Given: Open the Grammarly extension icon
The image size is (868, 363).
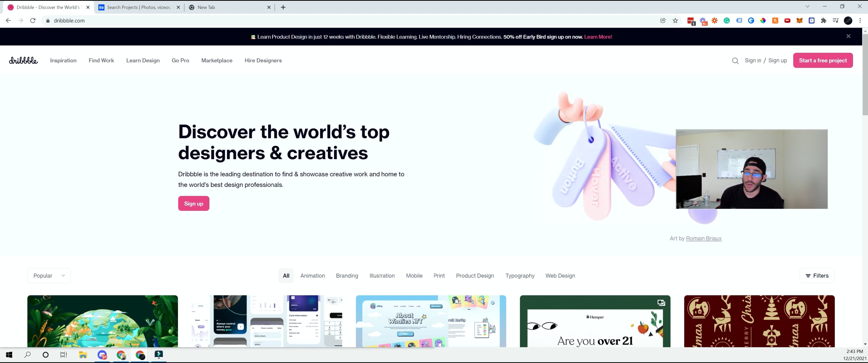Looking at the screenshot, I should point(726,20).
